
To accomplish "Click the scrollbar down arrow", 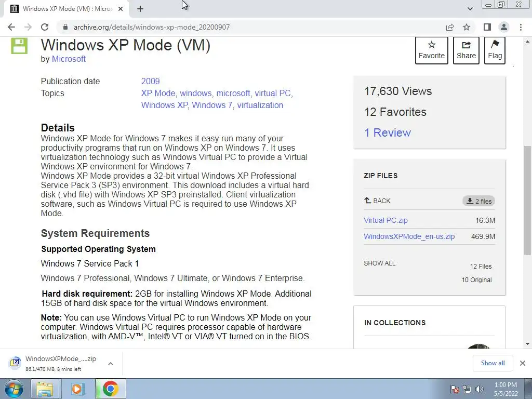I will 527,344.
